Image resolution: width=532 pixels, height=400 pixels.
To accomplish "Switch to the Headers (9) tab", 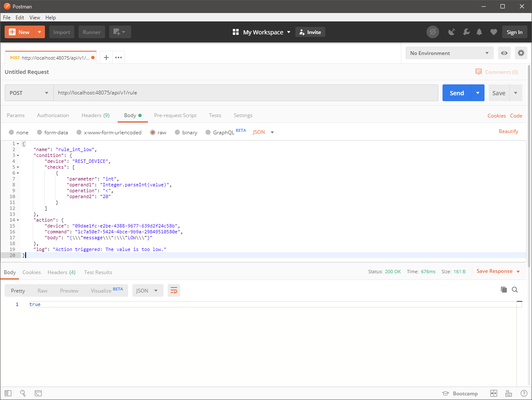I will tap(95, 115).
